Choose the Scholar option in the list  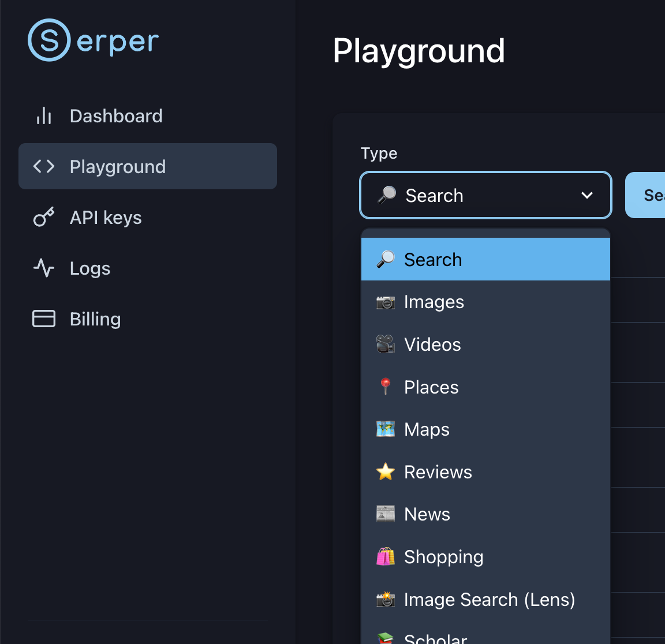[485, 632]
